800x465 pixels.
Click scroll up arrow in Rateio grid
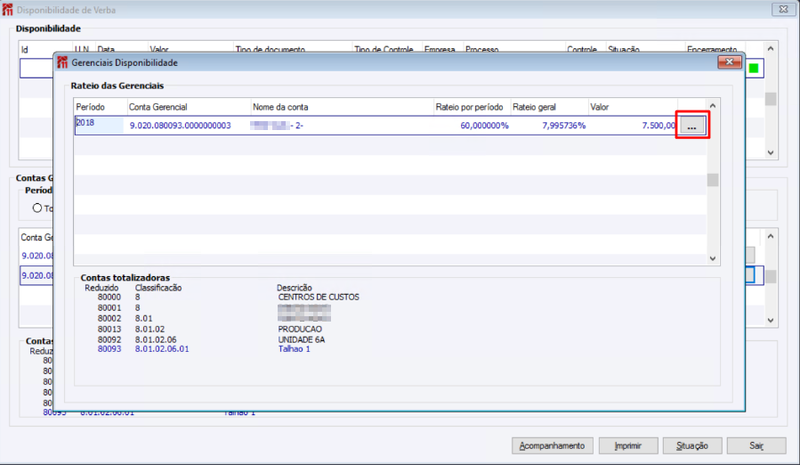pos(713,106)
